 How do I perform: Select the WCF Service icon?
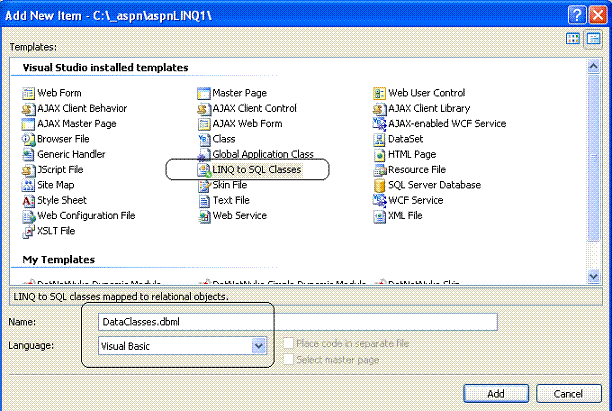click(379, 201)
